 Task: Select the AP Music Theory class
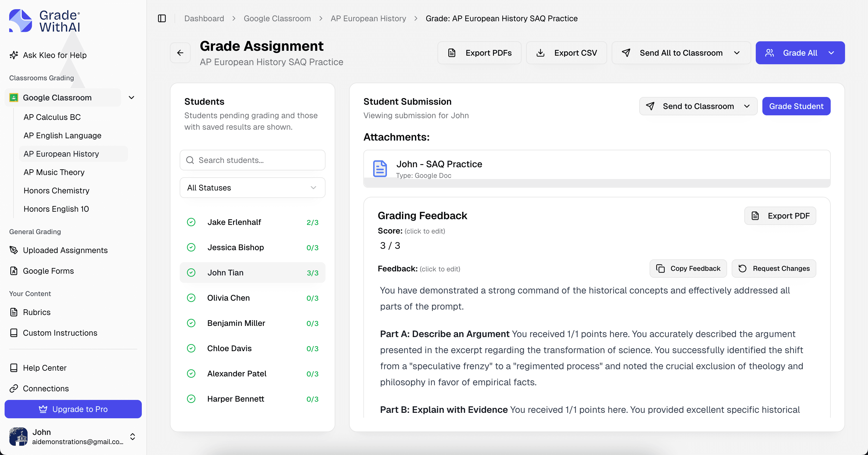point(54,172)
